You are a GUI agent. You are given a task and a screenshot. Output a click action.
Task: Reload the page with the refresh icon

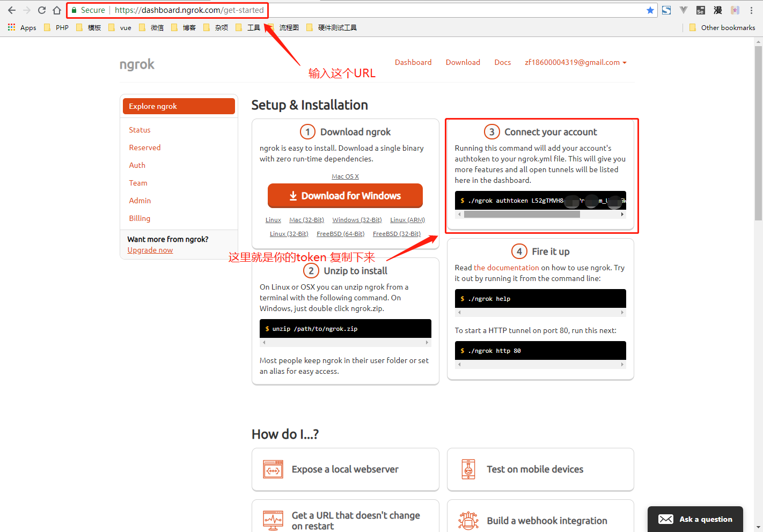[x=42, y=10]
